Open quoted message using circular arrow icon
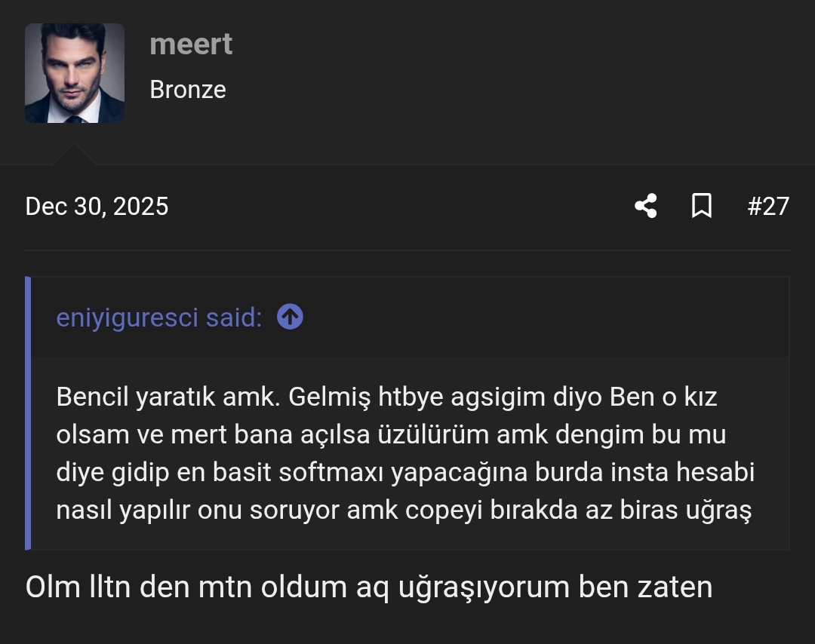This screenshot has height=644, width=815. [x=291, y=317]
